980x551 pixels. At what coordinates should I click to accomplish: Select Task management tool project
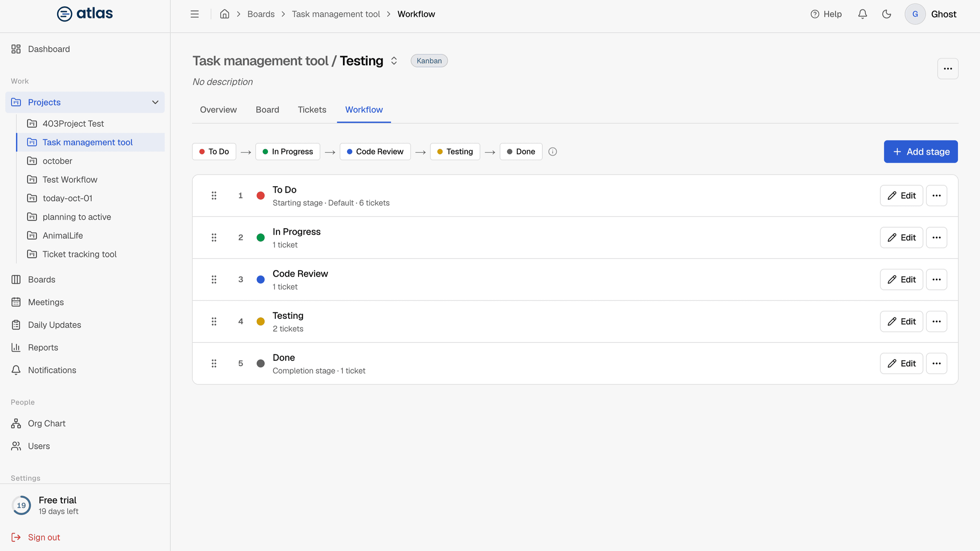click(x=91, y=142)
